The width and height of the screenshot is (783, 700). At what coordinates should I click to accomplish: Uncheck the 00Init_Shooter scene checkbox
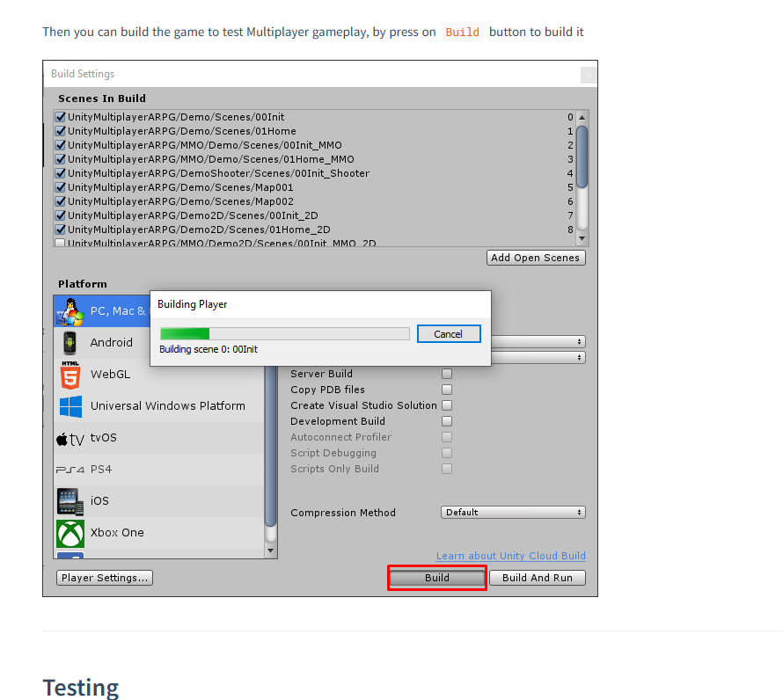(x=61, y=173)
